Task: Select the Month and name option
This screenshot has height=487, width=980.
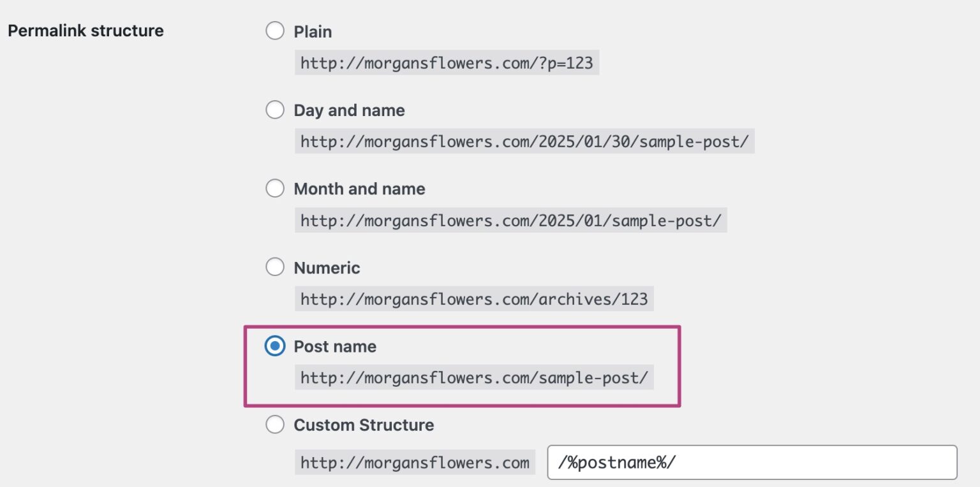Action: point(275,188)
